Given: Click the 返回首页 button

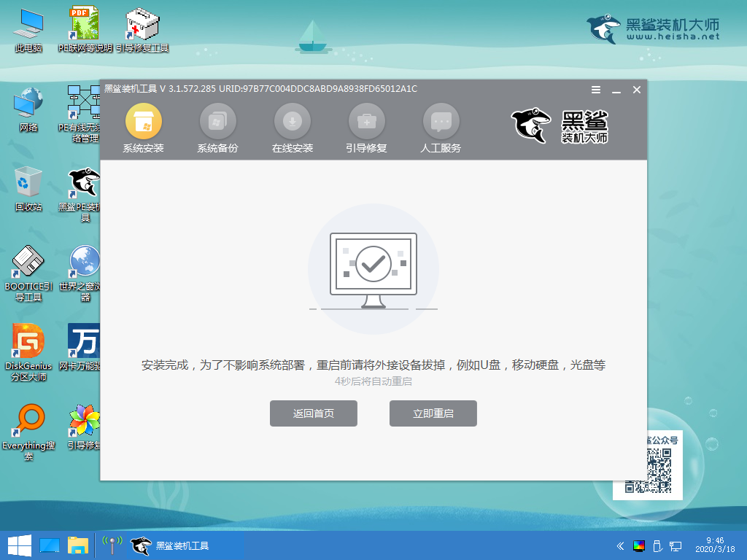Looking at the screenshot, I should point(314,413).
